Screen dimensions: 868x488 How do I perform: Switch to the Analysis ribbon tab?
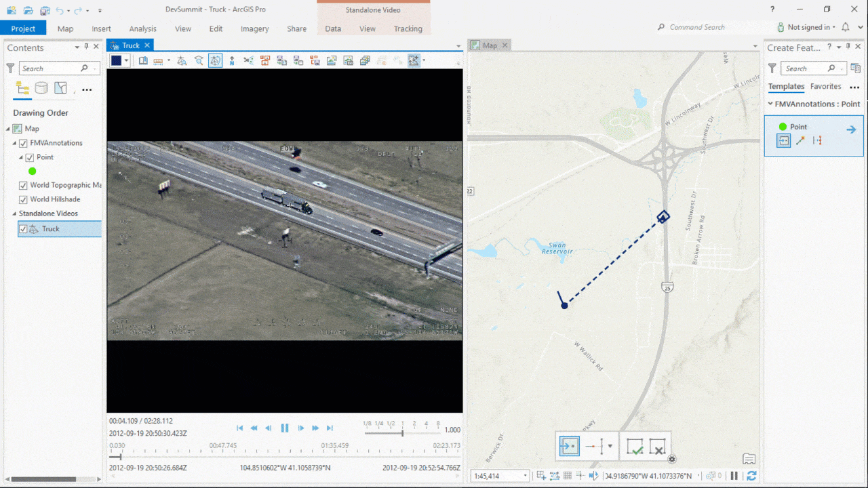pyautogui.click(x=143, y=28)
